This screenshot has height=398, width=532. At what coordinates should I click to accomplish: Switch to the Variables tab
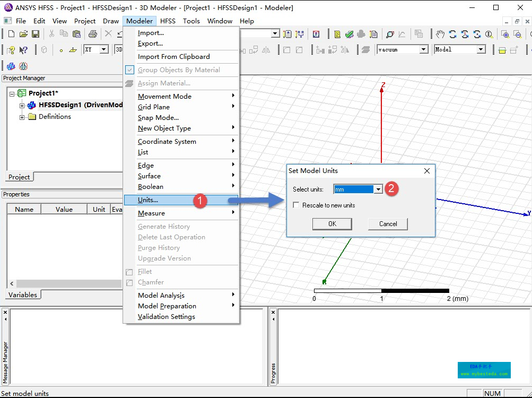click(x=23, y=295)
